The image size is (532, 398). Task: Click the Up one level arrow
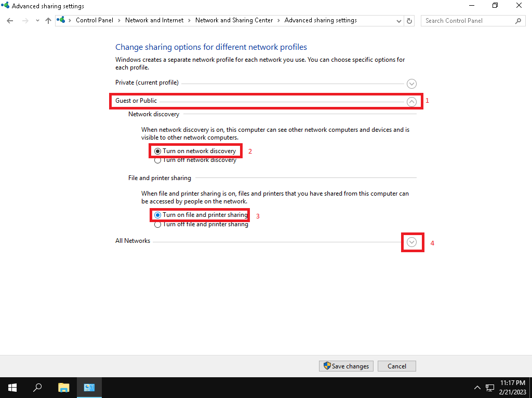pyautogui.click(x=48, y=21)
